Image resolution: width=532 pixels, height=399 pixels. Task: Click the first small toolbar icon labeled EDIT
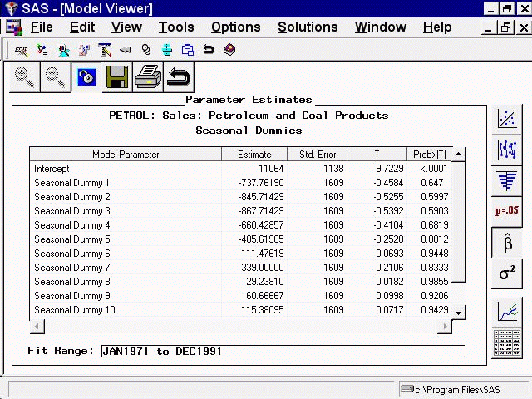coord(21,50)
